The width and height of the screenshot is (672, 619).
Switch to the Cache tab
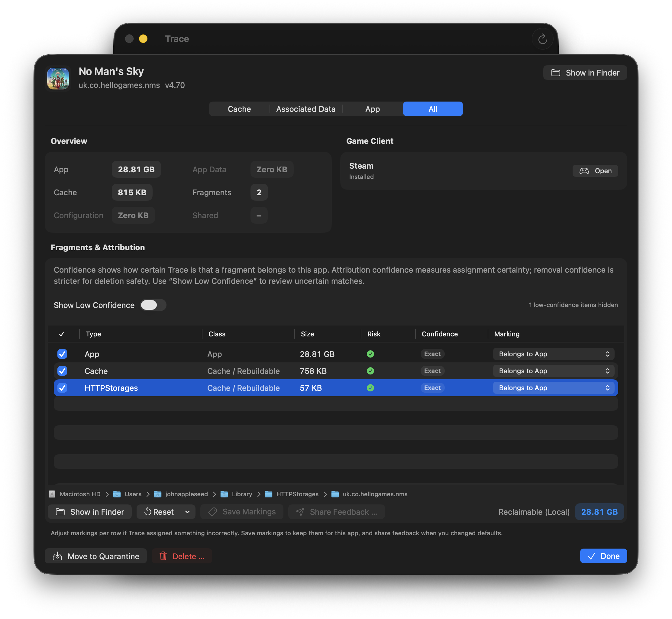click(x=239, y=109)
